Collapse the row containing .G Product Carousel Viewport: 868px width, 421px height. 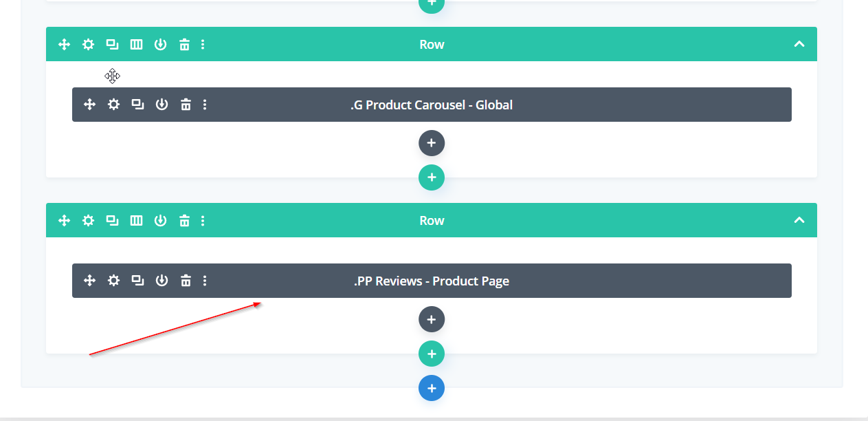(x=799, y=45)
